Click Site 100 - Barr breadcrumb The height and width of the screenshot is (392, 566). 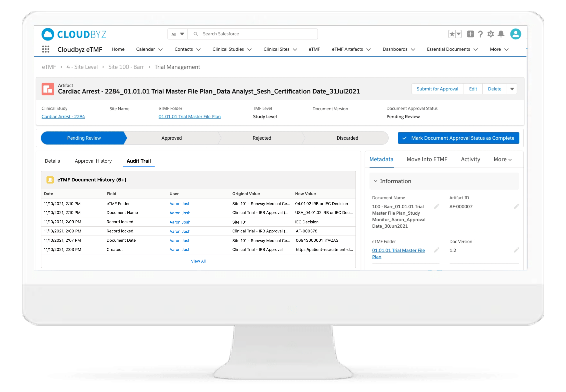click(126, 67)
